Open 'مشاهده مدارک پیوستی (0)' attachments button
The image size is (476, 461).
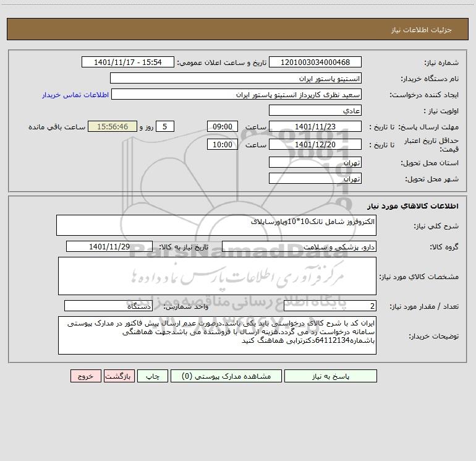[x=226, y=376]
